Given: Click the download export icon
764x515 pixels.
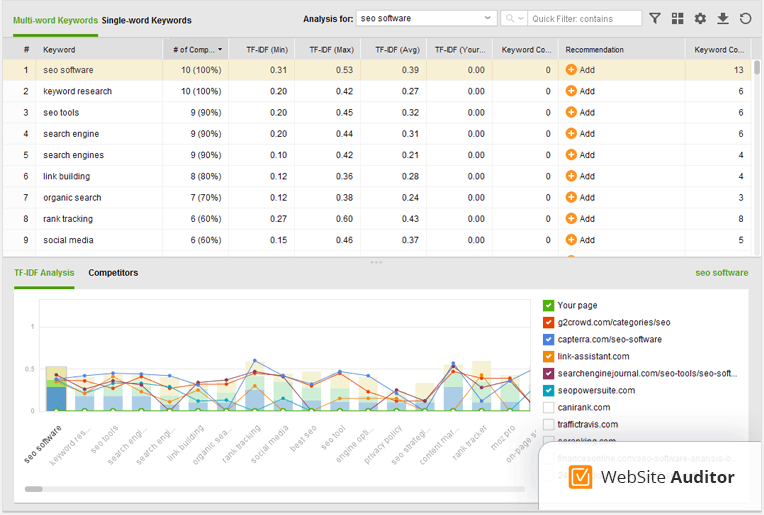Looking at the screenshot, I should point(722,19).
